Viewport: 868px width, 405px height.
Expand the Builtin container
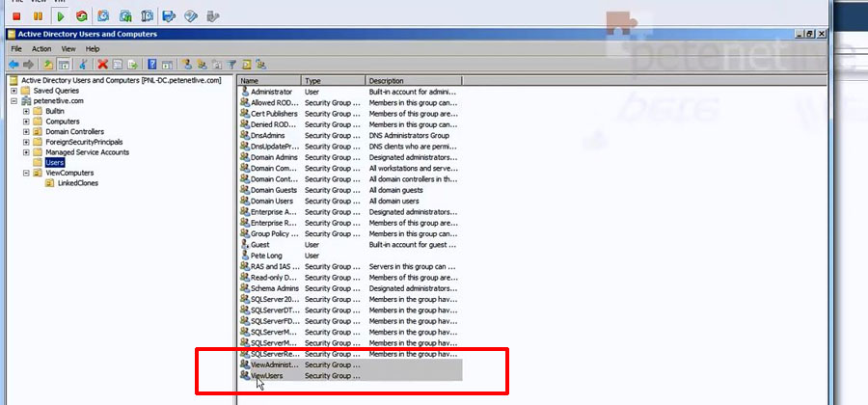(x=26, y=111)
